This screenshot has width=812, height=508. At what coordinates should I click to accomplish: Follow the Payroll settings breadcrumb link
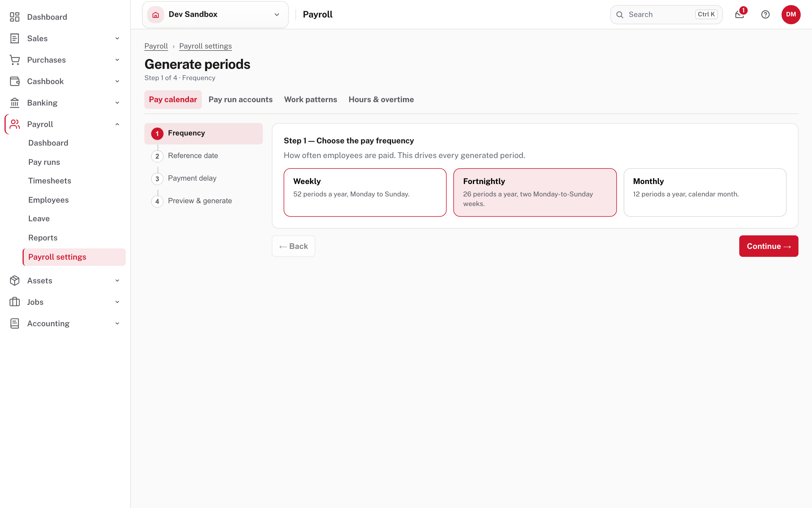[x=205, y=46]
